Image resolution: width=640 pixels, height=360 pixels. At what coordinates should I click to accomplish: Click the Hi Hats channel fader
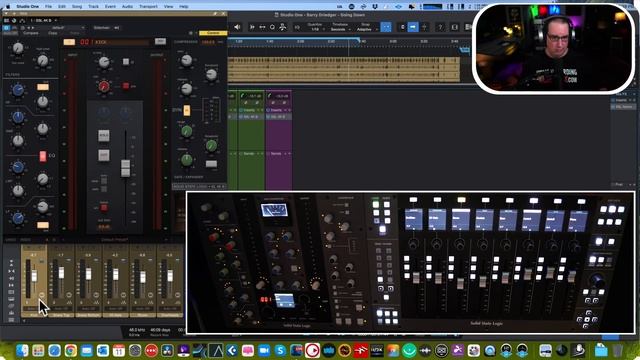pyautogui.click(x=116, y=274)
